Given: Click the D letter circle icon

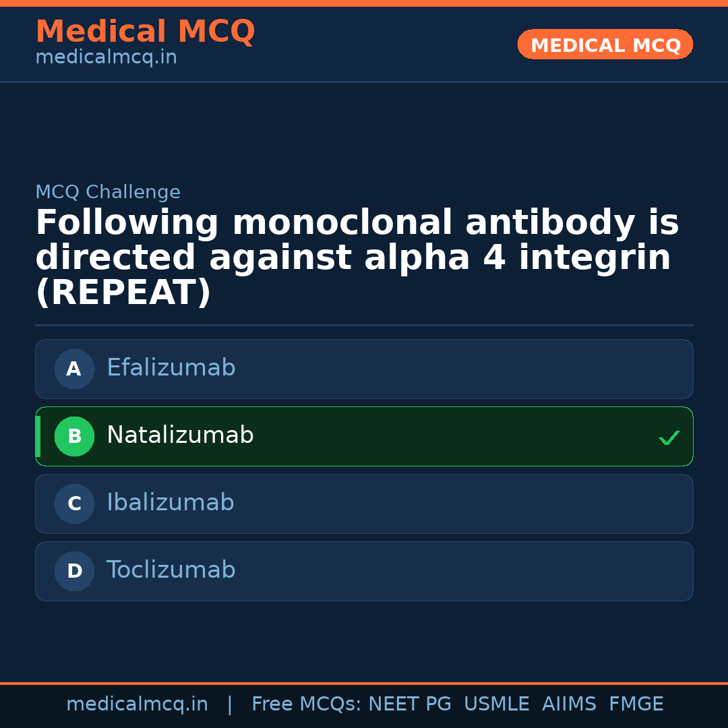Looking at the screenshot, I should click(74, 571).
